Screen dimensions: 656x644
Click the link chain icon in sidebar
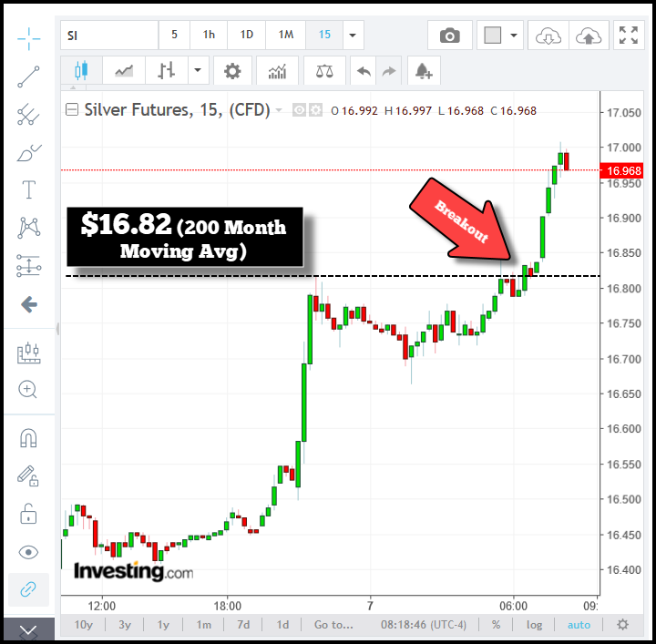coord(28,589)
